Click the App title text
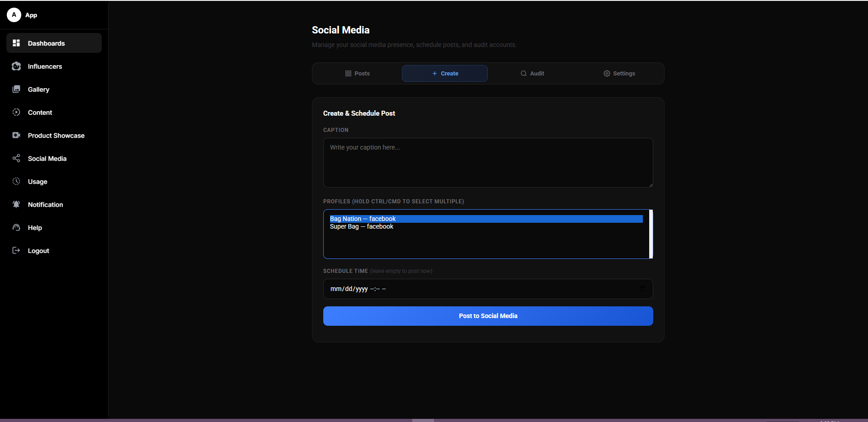The height and width of the screenshot is (422, 868). click(x=31, y=15)
